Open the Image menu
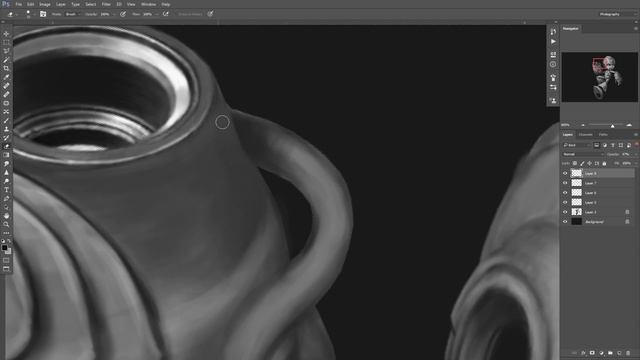 coord(45,4)
